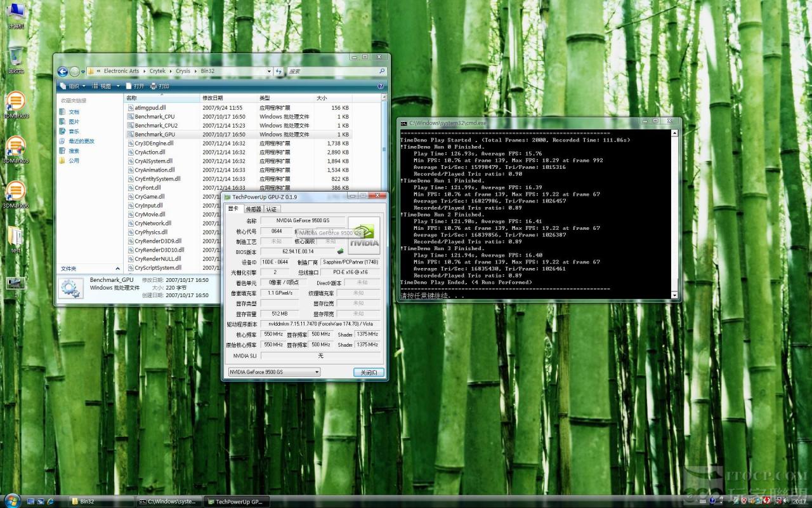Click the NVIDIA logo in GPU-Z
This screenshot has height=508, width=812.
tap(364, 236)
